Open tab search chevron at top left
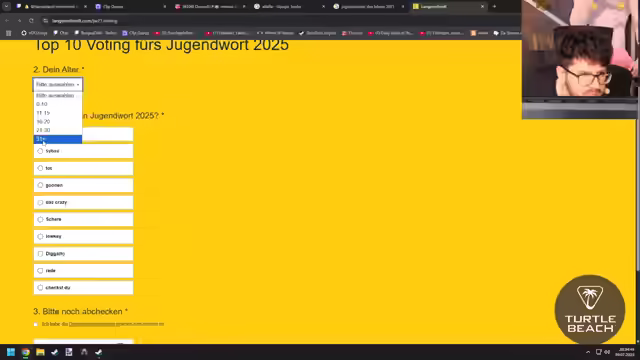640x360 pixels. [x=7, y=7]
